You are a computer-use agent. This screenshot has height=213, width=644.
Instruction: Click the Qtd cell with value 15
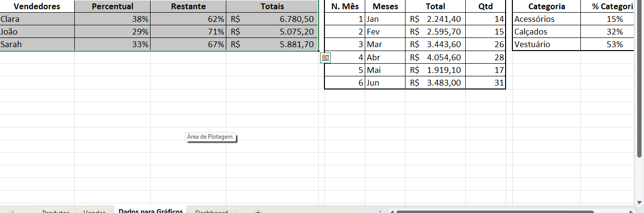click(485, 32)
